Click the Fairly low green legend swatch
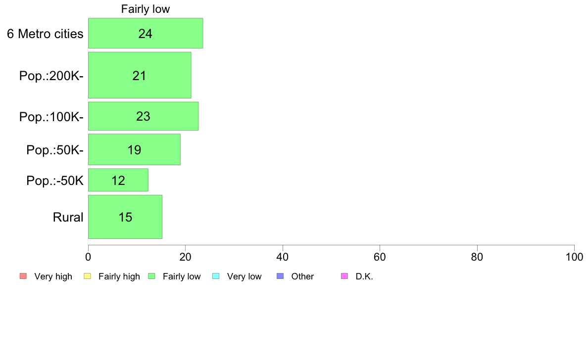The image size is (588, 364). (151, 276)
